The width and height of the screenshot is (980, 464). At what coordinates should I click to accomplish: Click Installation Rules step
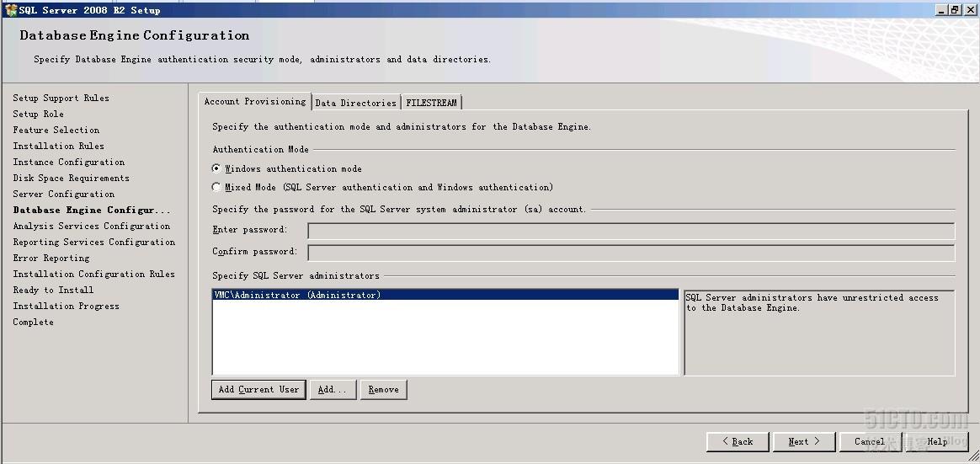pyautogui.click(x=58, y=146)
